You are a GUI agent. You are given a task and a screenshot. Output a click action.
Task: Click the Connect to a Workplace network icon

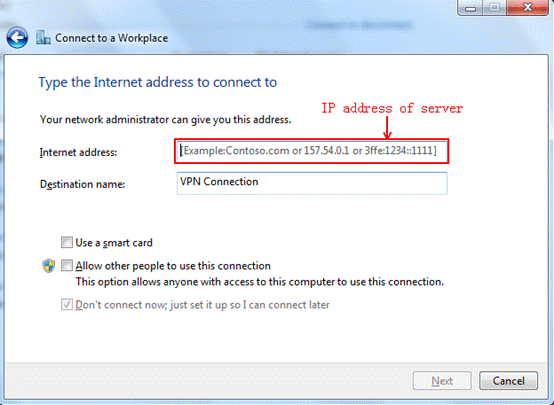43,37
